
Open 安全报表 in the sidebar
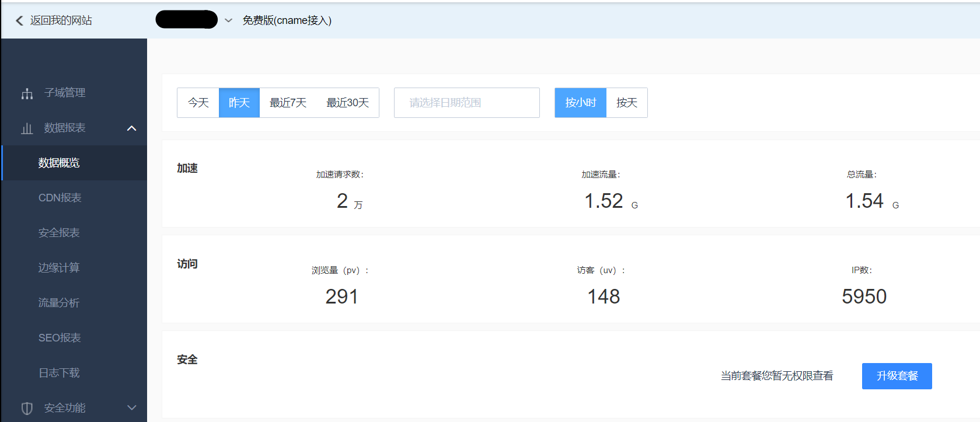click(59, 233)
